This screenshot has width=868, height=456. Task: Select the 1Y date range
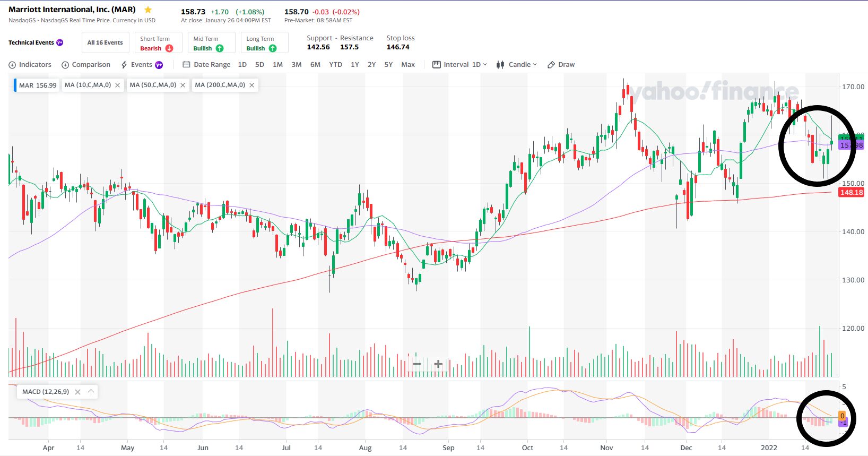point(355,65)
